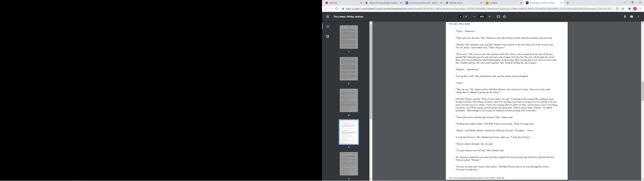Open the Chrome extensions menu
This screenshot has height=181, width=644.
click(x=630, y=9)
